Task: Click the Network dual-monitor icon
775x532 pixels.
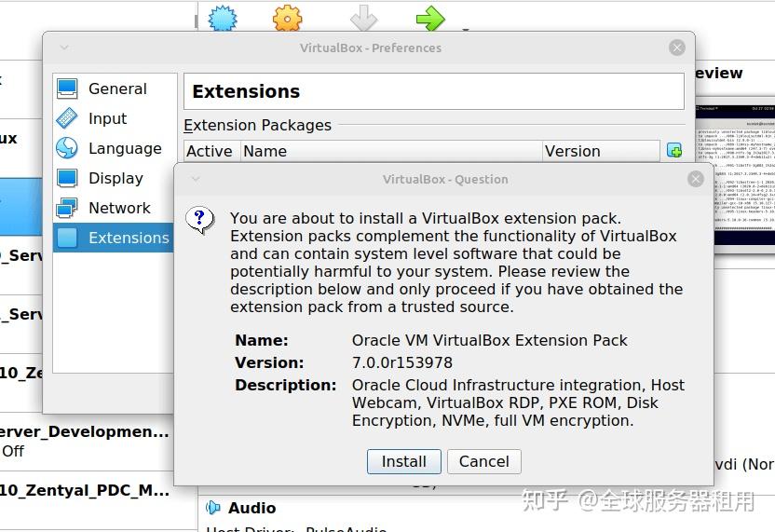Action: click(67, 208)
